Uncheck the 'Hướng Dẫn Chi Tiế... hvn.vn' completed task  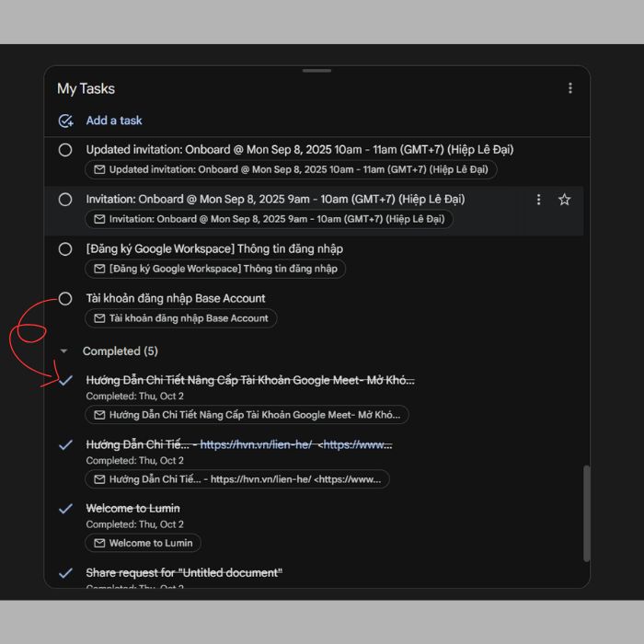pos(65,444)
